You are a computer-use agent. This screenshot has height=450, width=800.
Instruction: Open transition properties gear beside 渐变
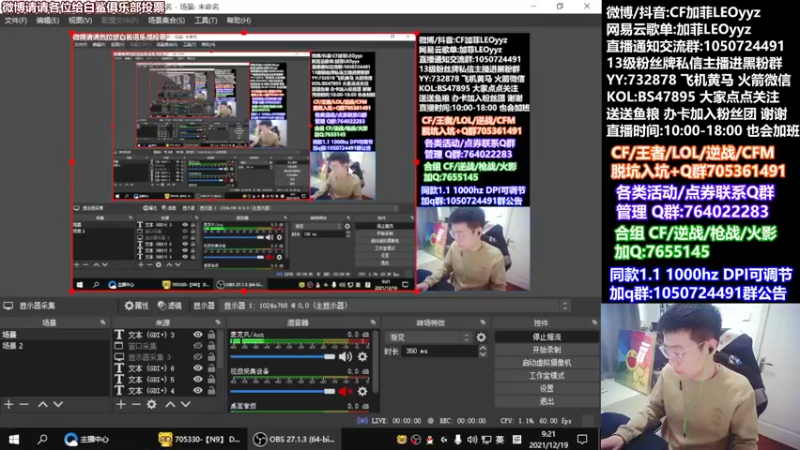click(x=481, y=337)
